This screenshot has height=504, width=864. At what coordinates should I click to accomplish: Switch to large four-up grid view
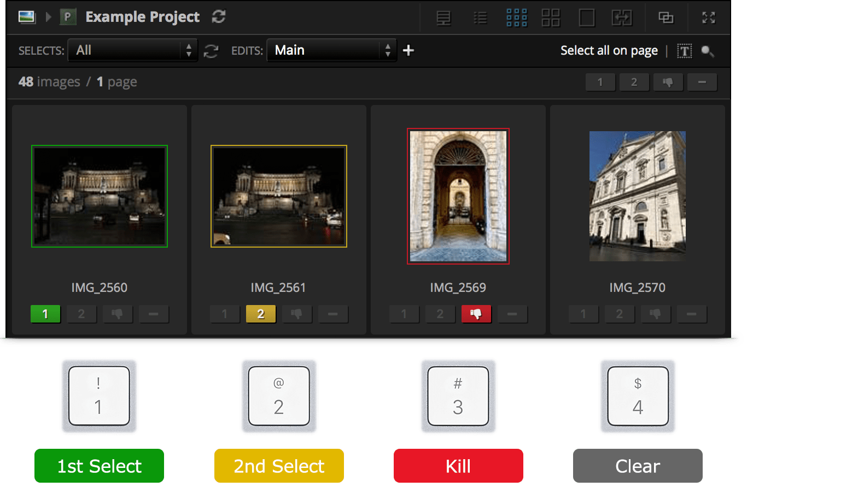[551, 17]
